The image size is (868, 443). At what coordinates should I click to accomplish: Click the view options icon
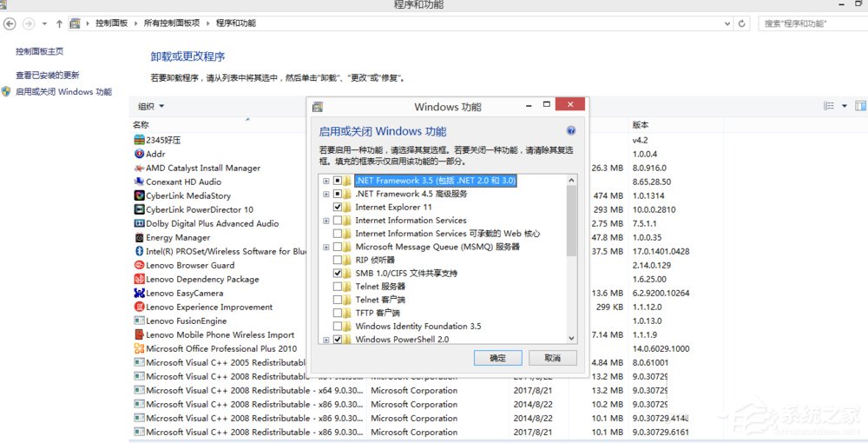(829, 106)
